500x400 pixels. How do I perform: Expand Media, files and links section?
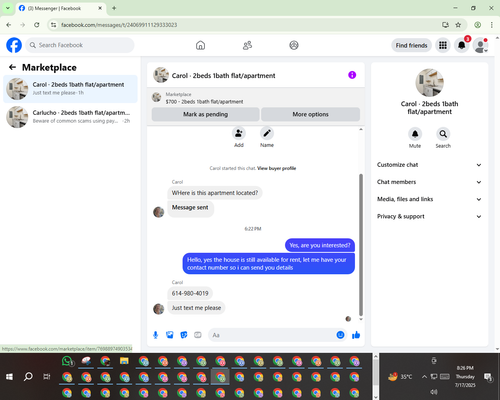coord(429,199)
